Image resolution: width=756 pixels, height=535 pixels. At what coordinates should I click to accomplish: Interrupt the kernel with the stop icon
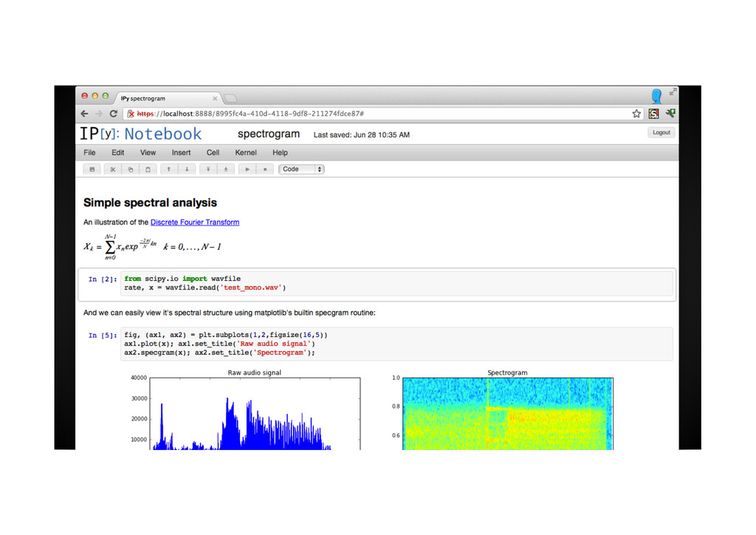coord(265,169)
